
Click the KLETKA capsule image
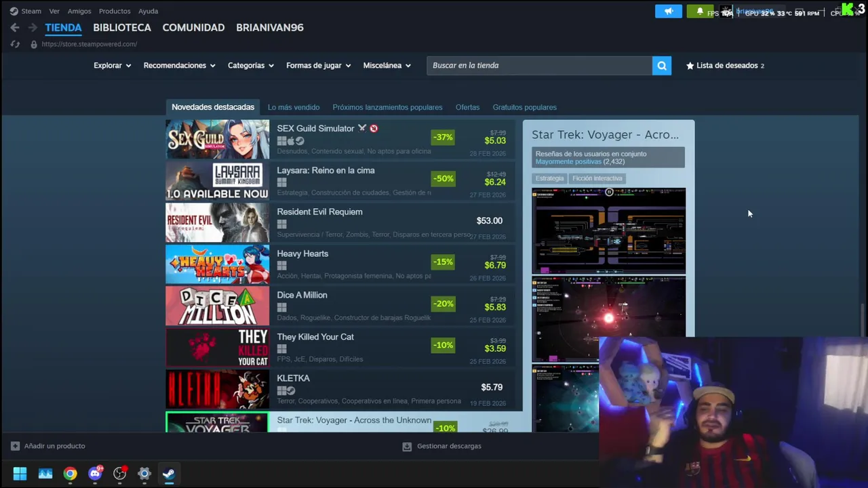pyautogui.click(x=218, y=390)
